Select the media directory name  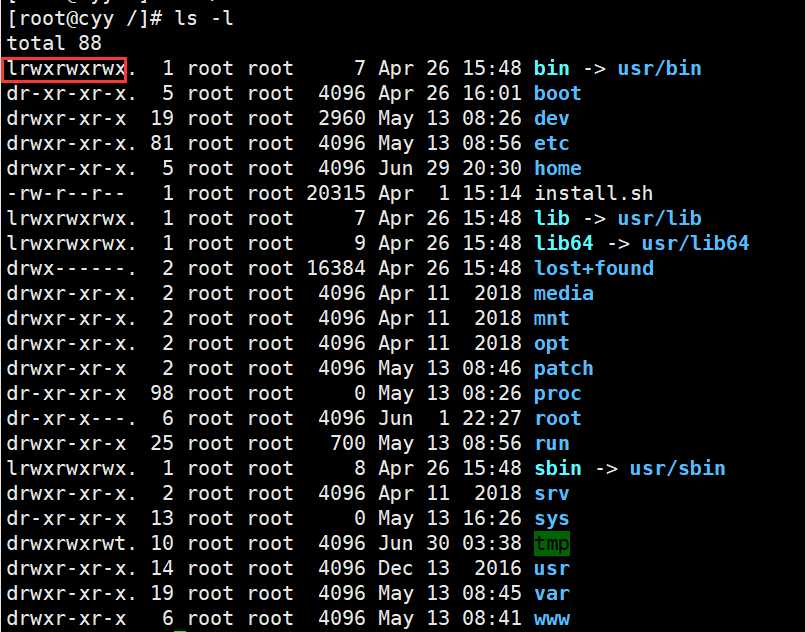coord(564,294)
